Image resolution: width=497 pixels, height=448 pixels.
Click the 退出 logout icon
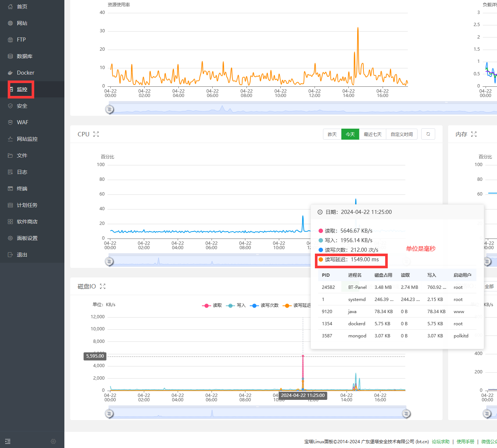[x=10, y=255]
